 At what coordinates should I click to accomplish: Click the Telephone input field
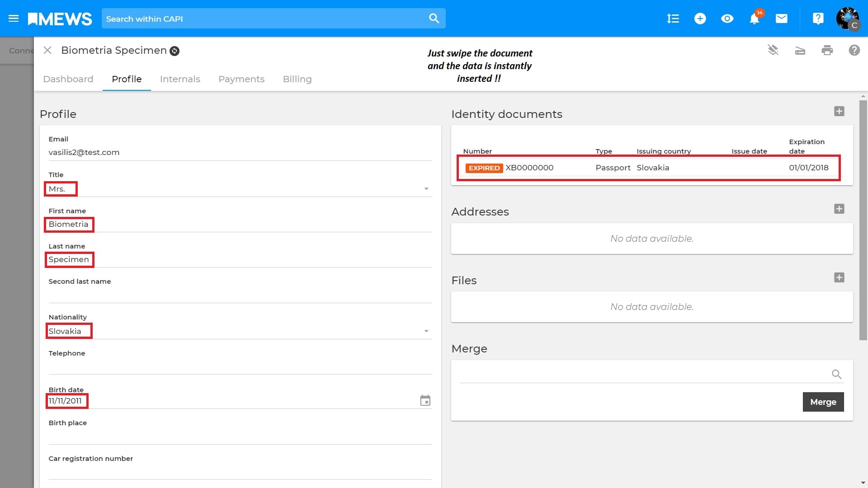click(x=240, y=366)
